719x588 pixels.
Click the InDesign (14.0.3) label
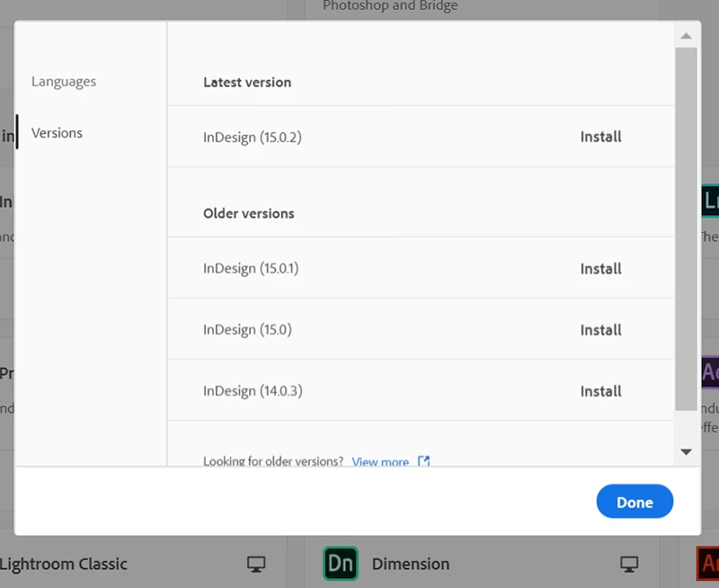click(253, 391)
